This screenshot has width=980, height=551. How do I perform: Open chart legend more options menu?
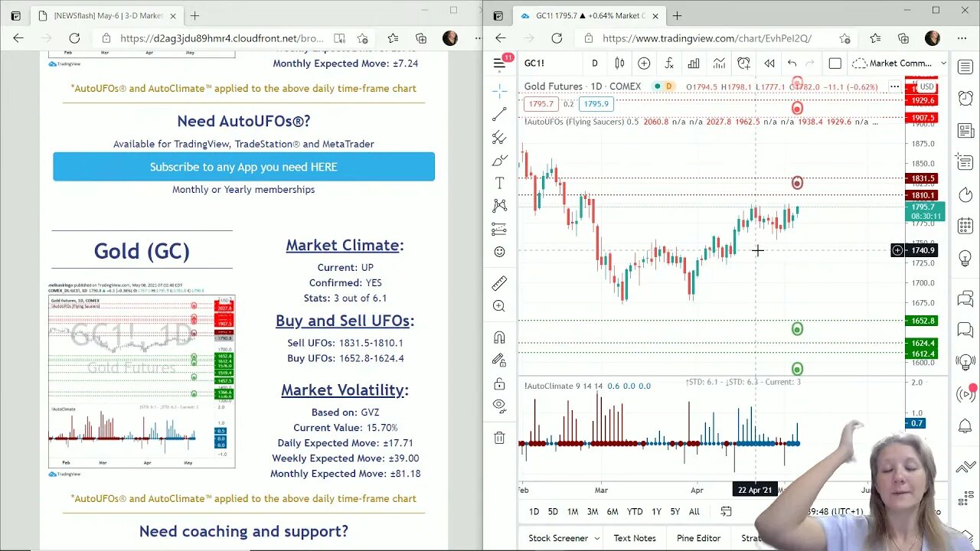(x=893, y=86)
